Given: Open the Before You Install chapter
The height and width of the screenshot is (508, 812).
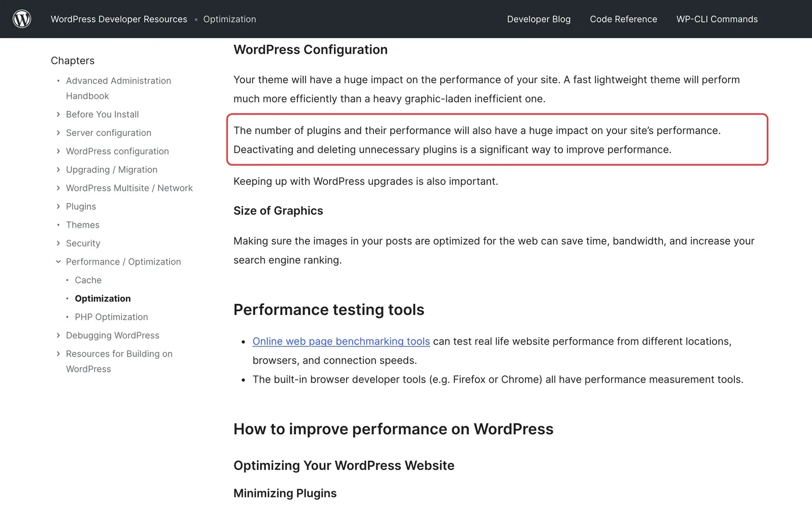Looking at the screenshot, I should click(102, 114).
